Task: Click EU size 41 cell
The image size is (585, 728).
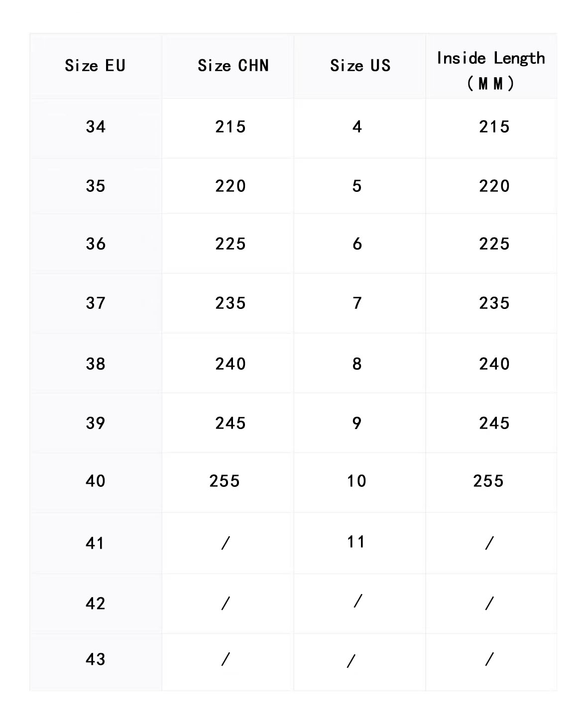Action: tap(96, 543)
